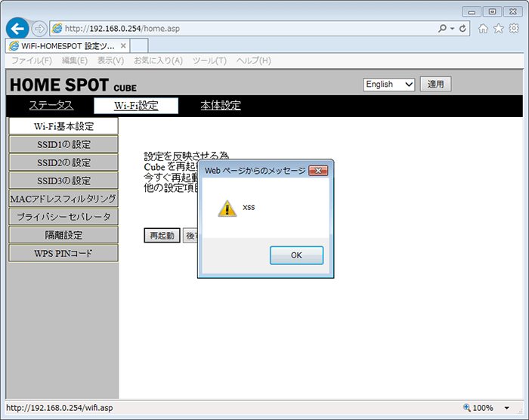Open the ツール(T) menu
529x420 pixels.
click(x=209, y=60)
